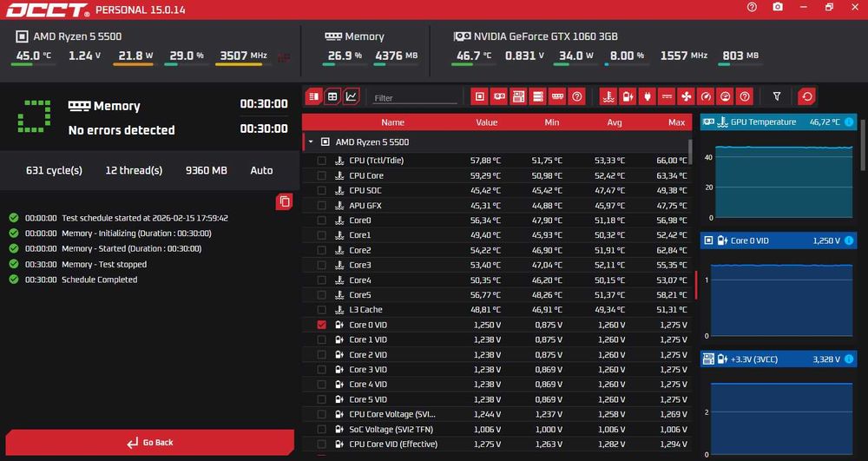868x461 pixels.
Task: Uncheck the Core 0 VID checkbox
Action: pyautogui.click(x=322, y=325)
